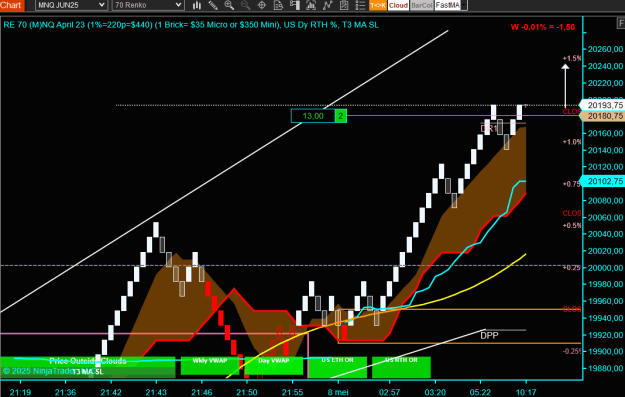The height and width of the screenshot is (397, 625).
Task: Click the +1.5% level label
Action: [x=572, y=58]
